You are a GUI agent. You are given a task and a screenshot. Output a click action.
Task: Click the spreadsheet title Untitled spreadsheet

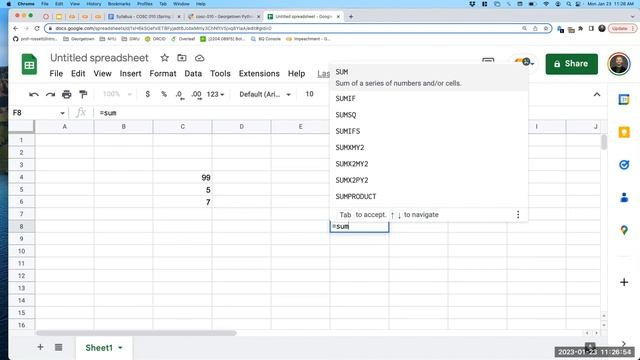click(99, 58)
